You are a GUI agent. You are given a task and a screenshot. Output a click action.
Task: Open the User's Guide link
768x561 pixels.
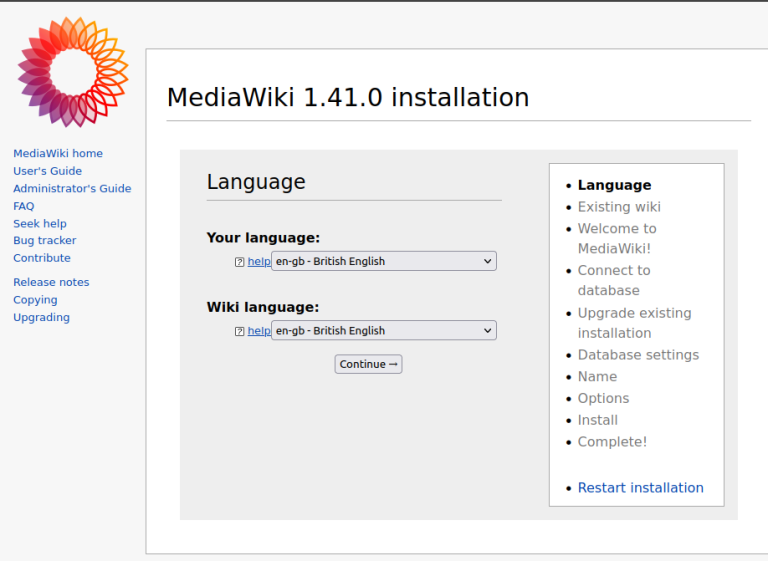[x=48, y=171]
